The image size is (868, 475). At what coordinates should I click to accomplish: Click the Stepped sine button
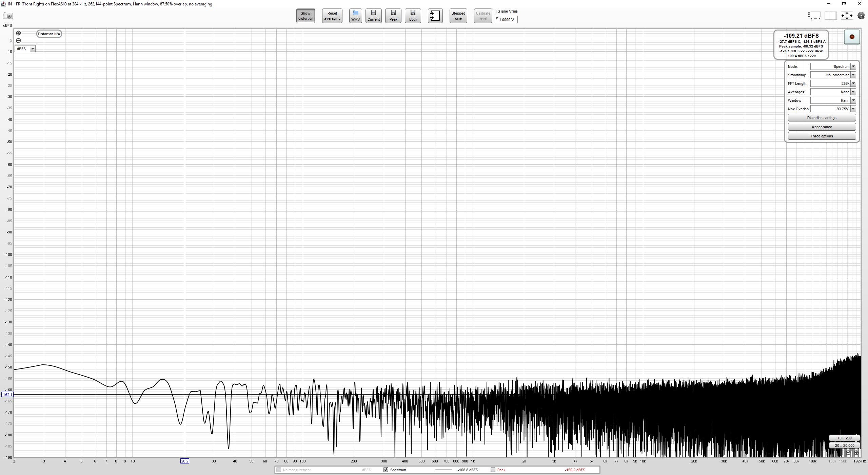point(458,16)
